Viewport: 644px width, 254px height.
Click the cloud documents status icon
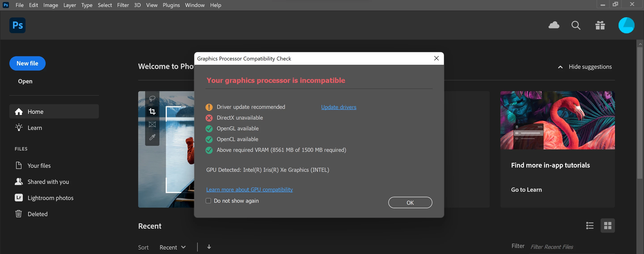[554, 25]
